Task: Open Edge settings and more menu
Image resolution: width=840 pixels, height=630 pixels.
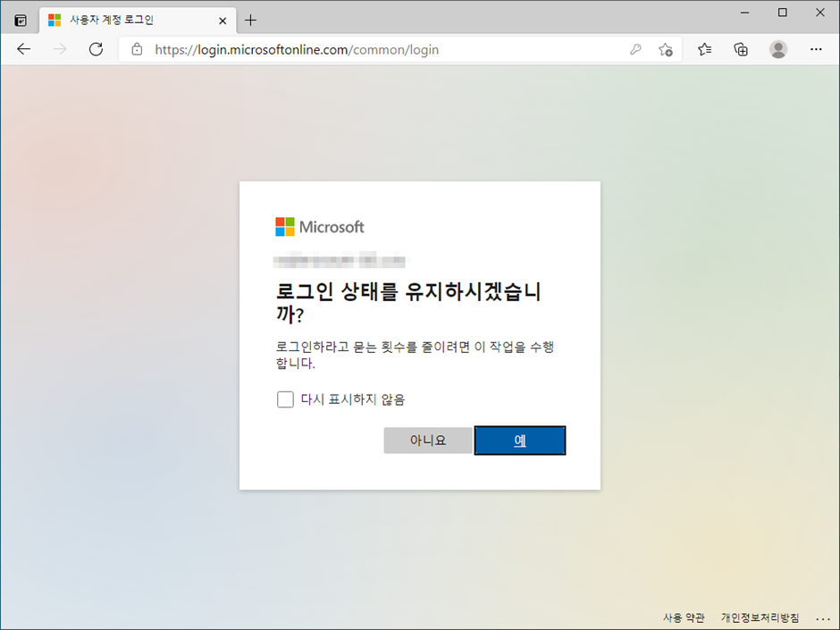Action: click(816, 49)
